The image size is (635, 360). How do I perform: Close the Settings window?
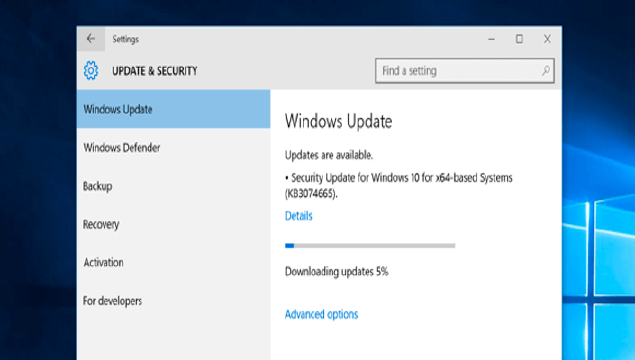(x=547, y=39)
